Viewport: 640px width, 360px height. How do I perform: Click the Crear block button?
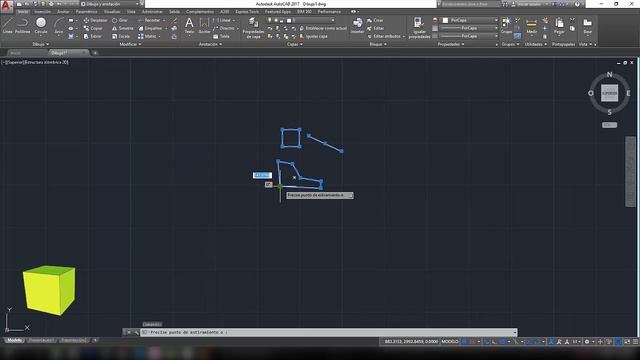click(375, 20)
